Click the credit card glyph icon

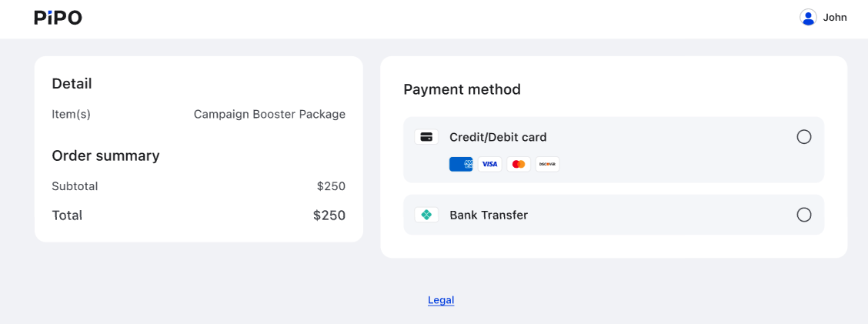click(426, 137)
